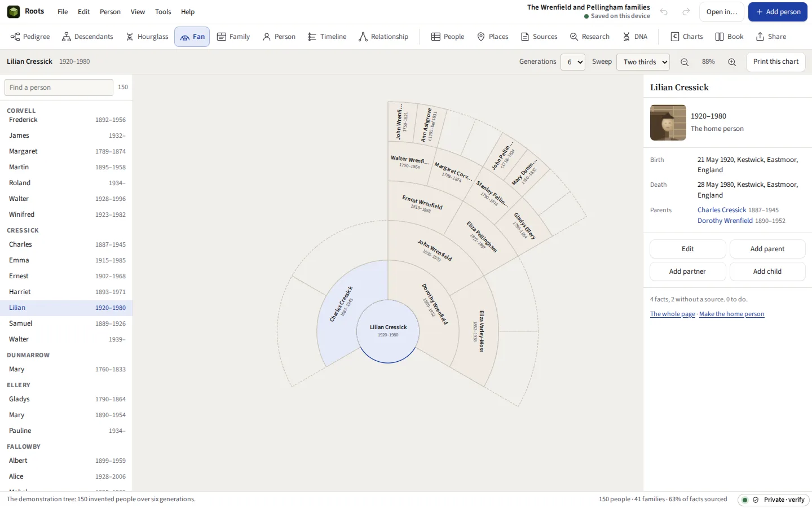Select the Fan chart view
This screenshot has height=508, width=812.
[192, 37]
